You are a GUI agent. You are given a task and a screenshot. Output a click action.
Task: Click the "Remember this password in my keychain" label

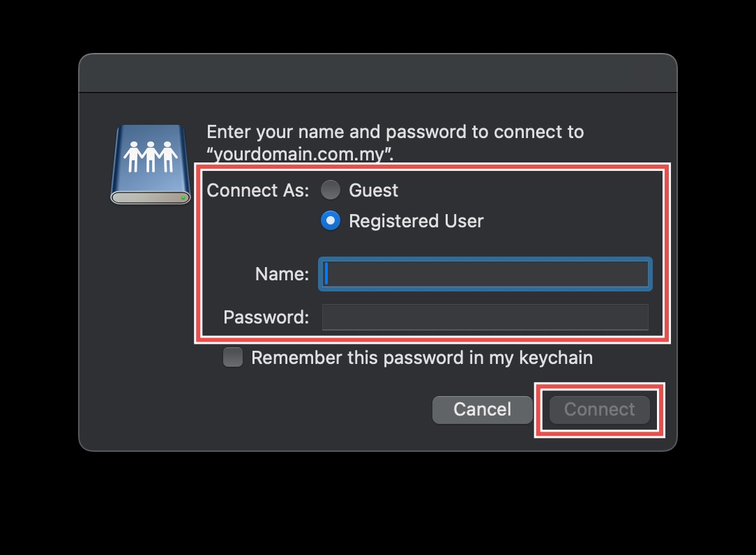click(421, 358)
